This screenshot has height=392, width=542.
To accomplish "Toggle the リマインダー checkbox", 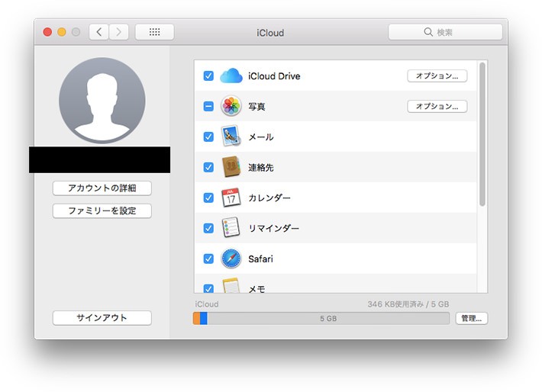I will point(208,228).
